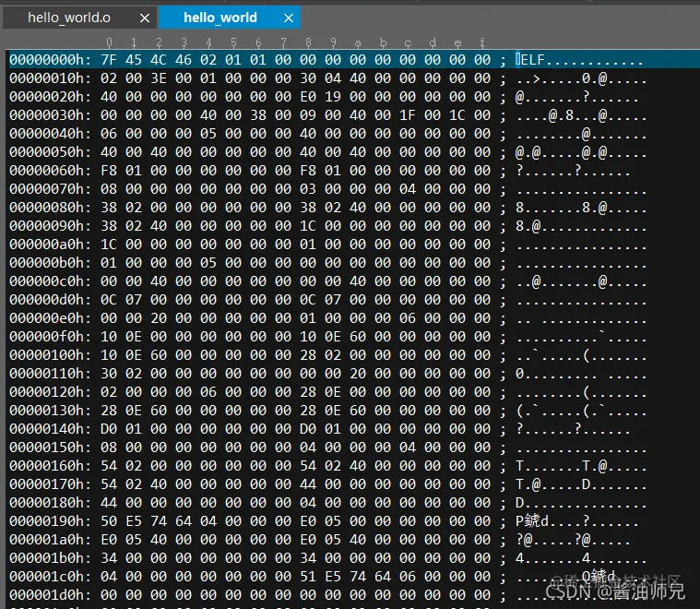Screen dimensions: 700x609
Task: Select byte 1F in row 00000030h
Action: 408,115
